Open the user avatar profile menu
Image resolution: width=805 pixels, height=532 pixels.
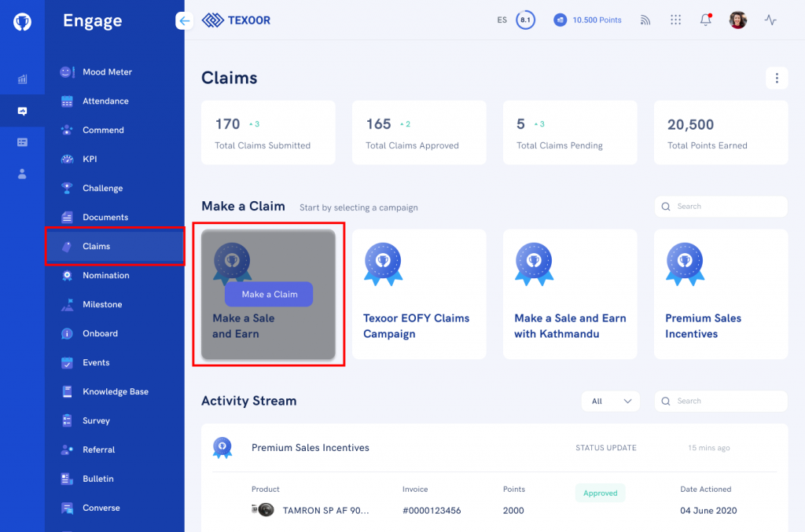point(737,20)
